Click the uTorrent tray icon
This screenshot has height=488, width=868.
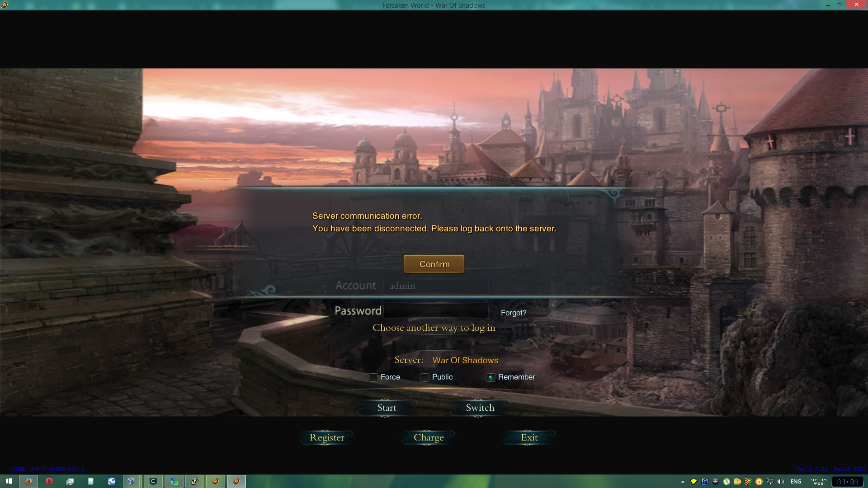click(726, 482)
